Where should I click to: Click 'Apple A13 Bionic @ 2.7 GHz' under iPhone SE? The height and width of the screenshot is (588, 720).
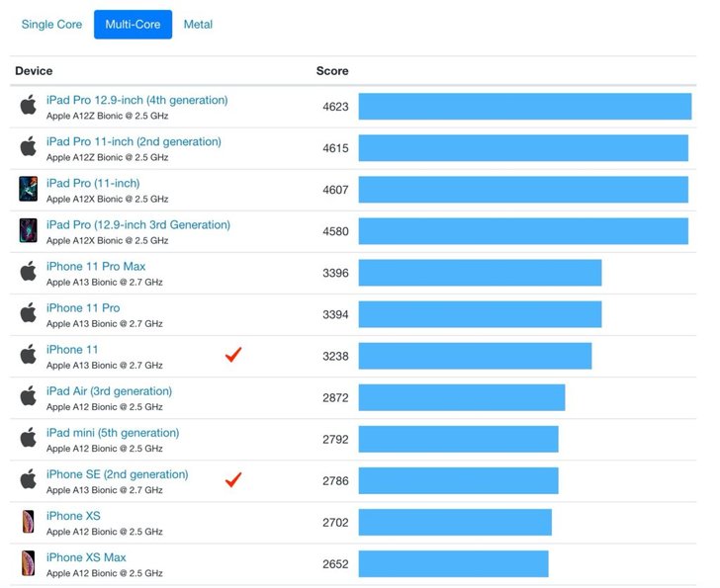coord(105,490)
